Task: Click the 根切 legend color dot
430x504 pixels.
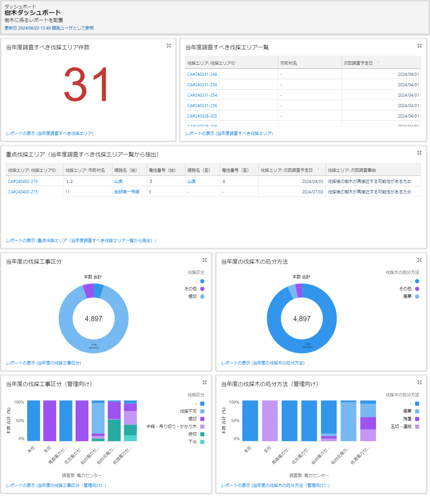Action: tap(202, 297)
